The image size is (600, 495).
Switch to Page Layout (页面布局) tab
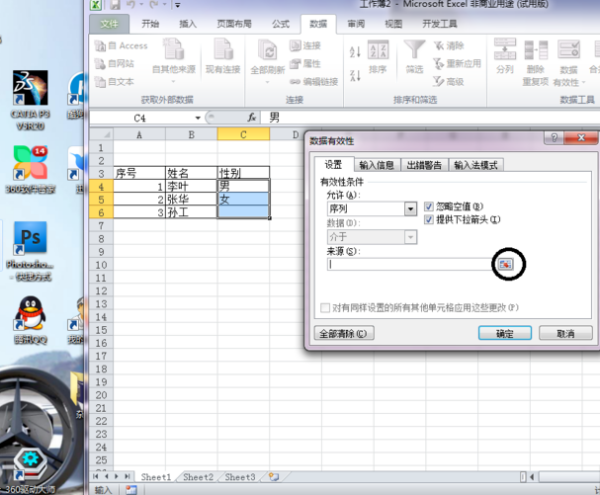(x=234, y=24)
